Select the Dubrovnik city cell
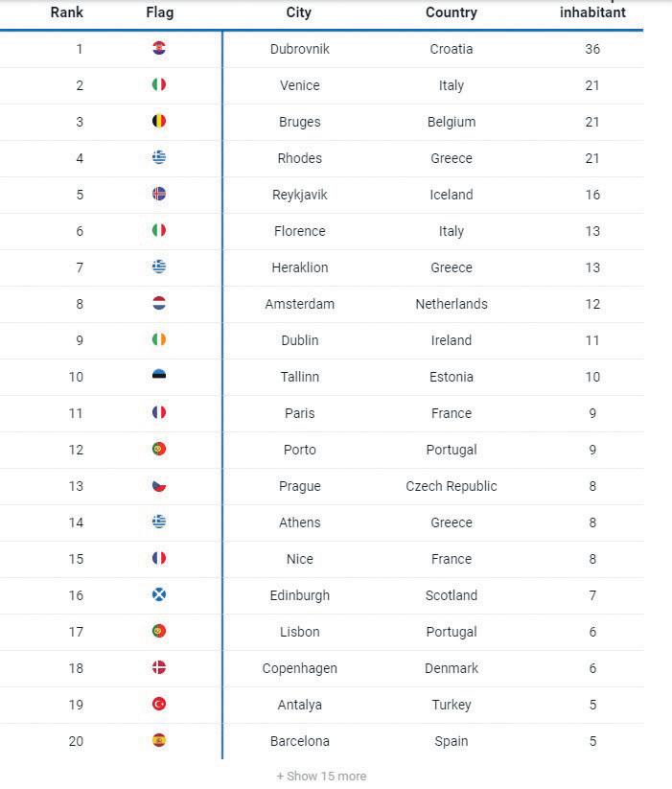 coord(300,49)
